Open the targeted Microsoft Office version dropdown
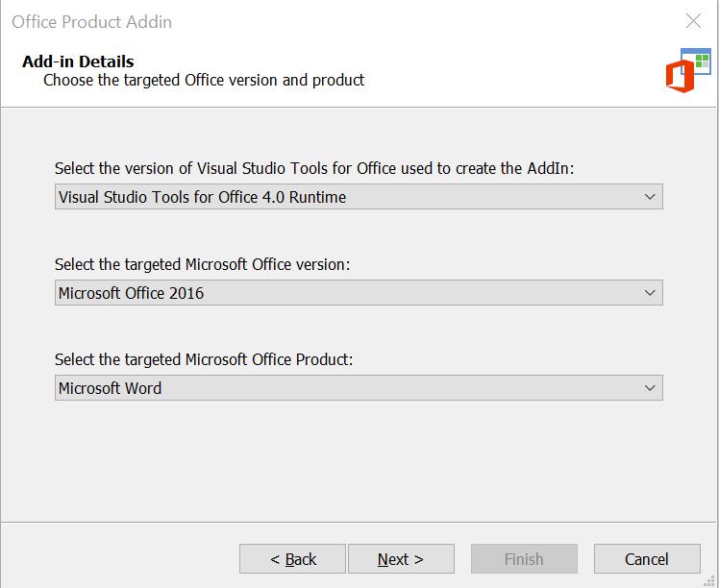This screenshot has width=719, height=588. (359, 292)
